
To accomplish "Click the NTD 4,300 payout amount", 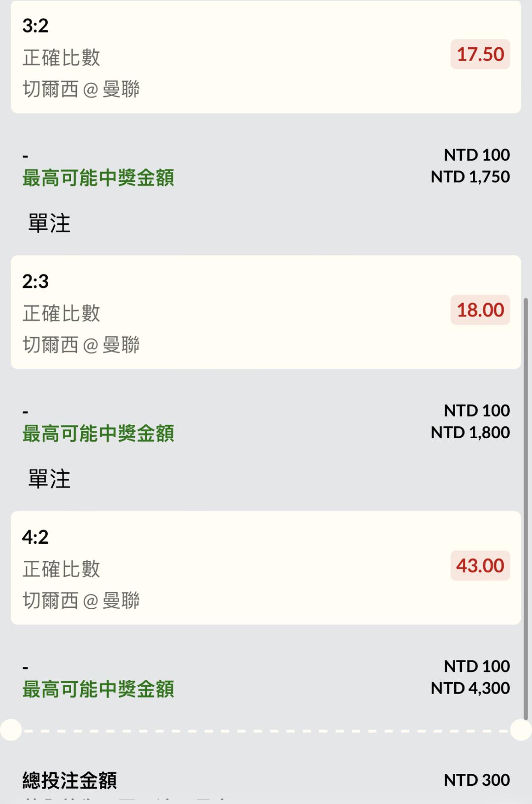I will (x=470, y=688).
